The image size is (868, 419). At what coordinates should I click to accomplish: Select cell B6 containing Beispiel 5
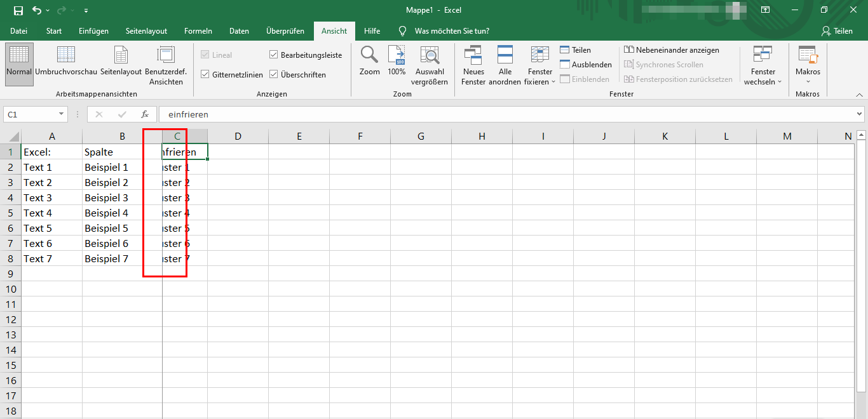point(122,228)
